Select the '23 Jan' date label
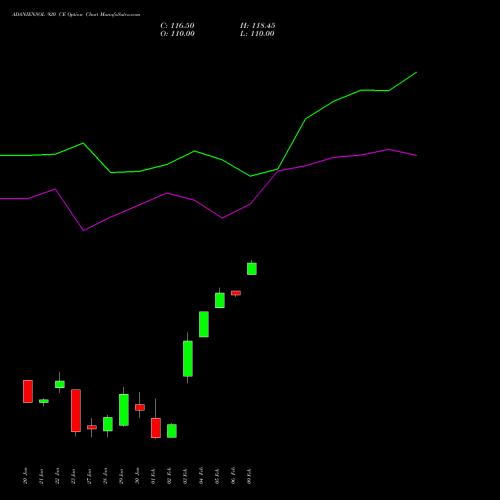Image resolution: width=500 pixels, height=500 pixels. tap(74, 476)
